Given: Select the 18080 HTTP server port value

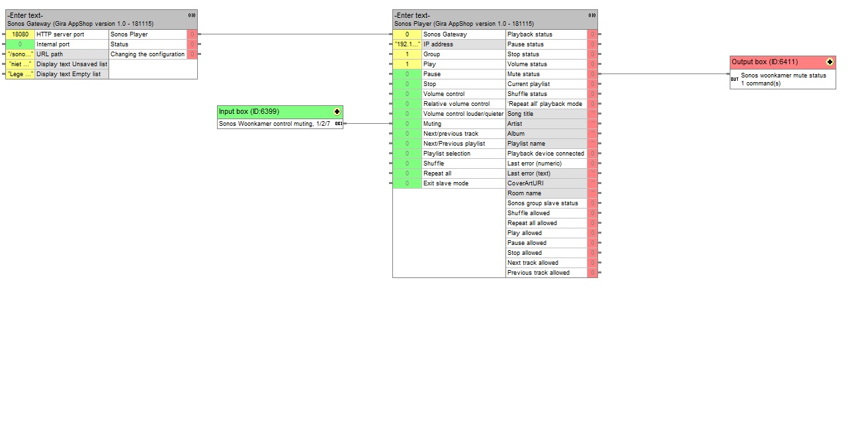Looking at the screenshot, I should click(21, 34).
